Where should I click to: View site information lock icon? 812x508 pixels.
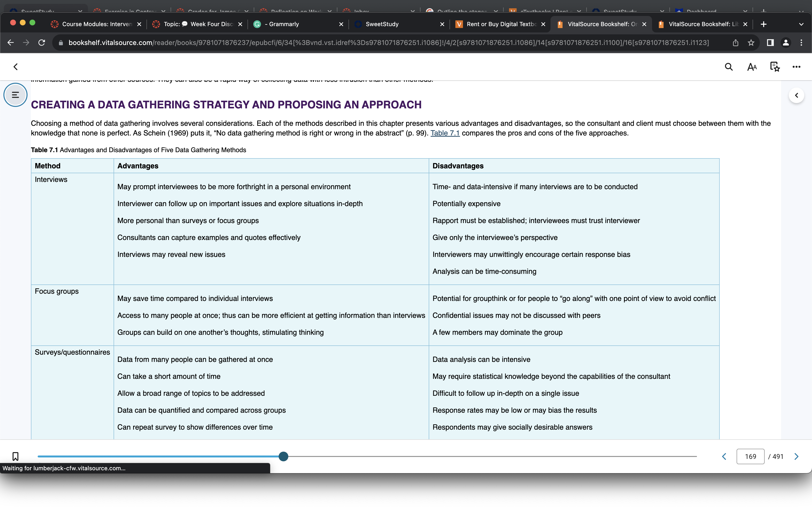(61, 43)
